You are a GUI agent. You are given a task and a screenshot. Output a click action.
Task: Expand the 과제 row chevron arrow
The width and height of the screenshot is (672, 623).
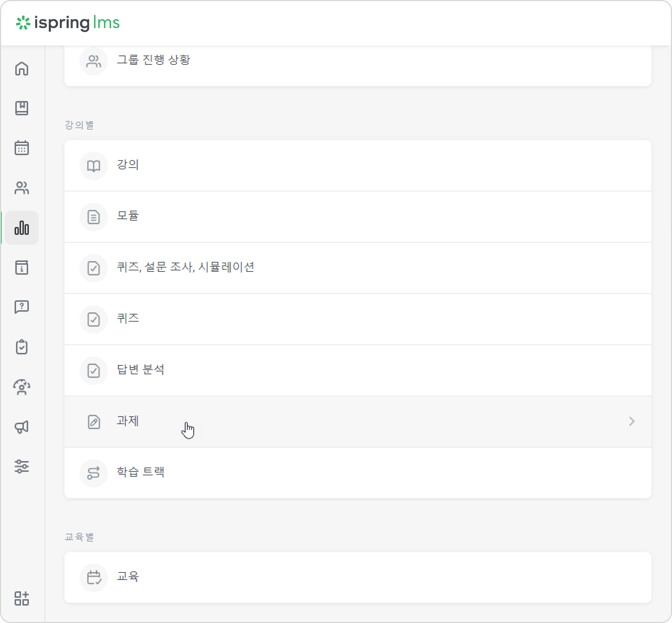pyautogui.click(x=632, y=421)
